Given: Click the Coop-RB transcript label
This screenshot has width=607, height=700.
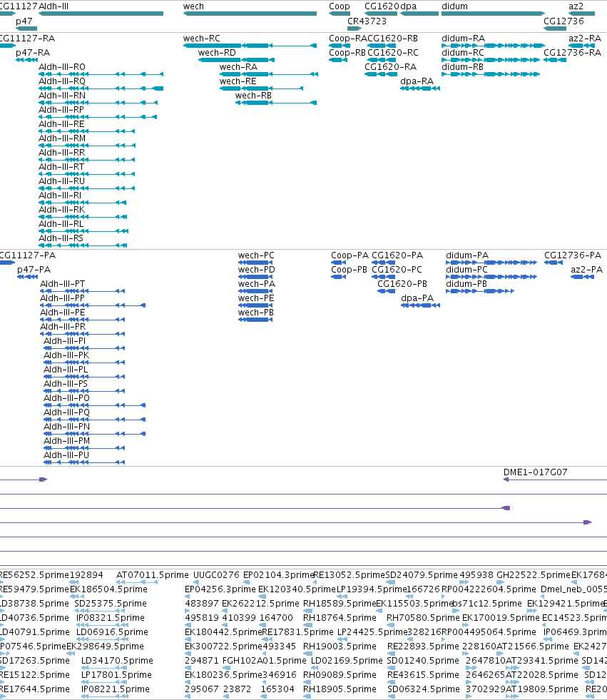Looking at the screenshot, I should (x=347, y=53).
